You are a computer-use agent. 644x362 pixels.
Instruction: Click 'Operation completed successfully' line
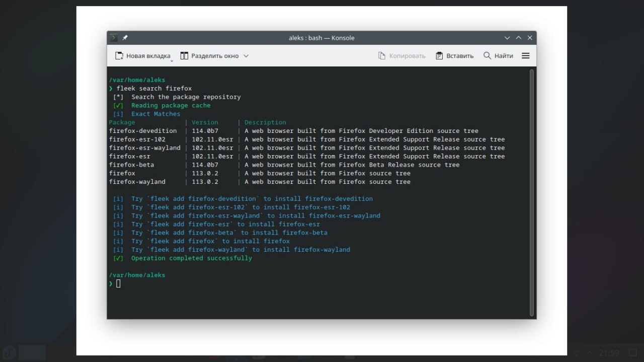(x=192, y=258)
